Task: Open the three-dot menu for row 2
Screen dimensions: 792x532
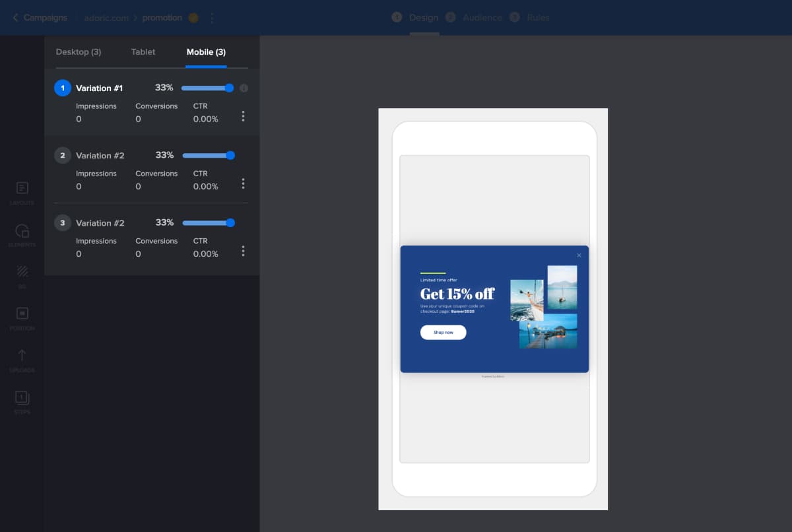Action: [243, 183]
